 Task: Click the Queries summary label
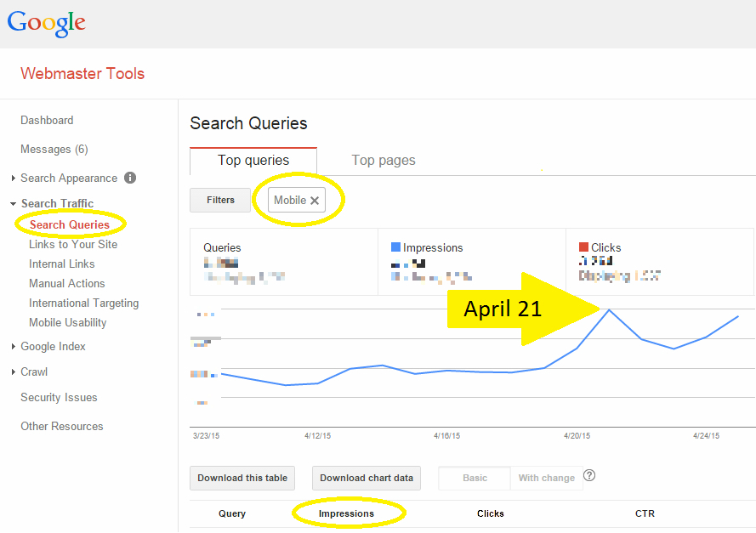222,247
